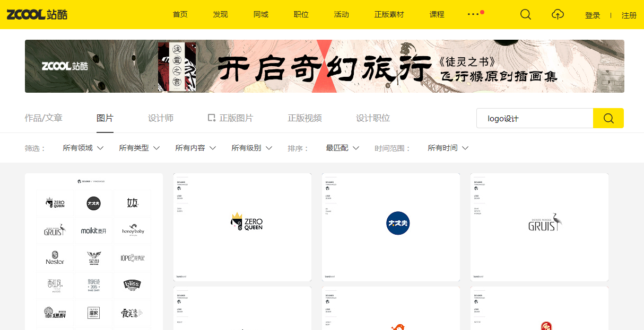
Task: Open 课程 in top navigation
Action: (x=437, y=14)
